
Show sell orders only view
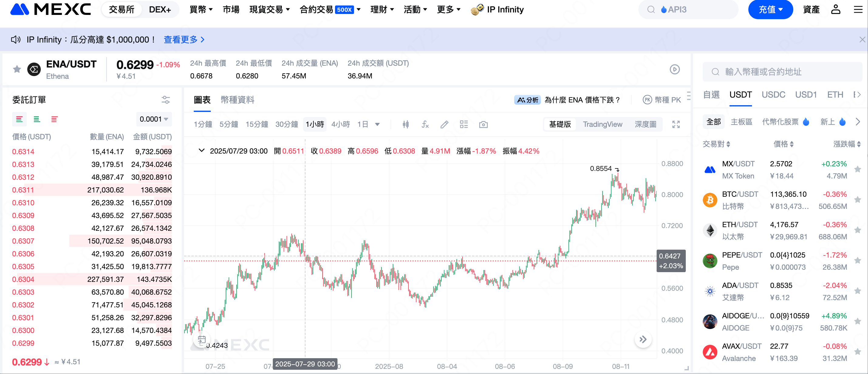click(54, 119)
